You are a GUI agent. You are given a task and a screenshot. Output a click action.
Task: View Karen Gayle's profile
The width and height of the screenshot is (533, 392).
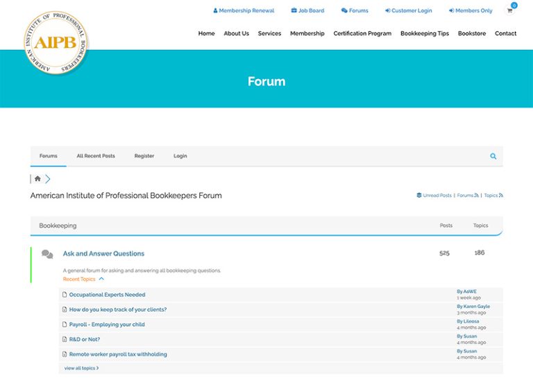475,306
